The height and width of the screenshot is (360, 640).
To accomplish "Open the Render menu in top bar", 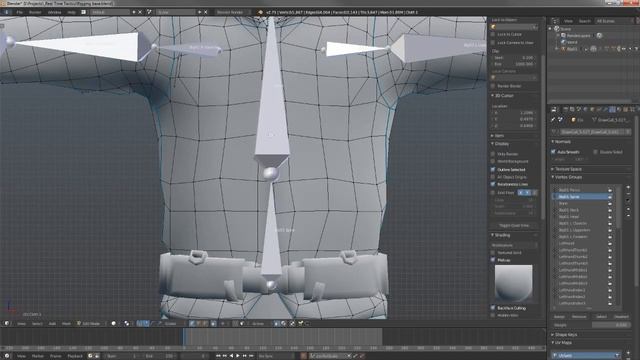I will point(35,12).
